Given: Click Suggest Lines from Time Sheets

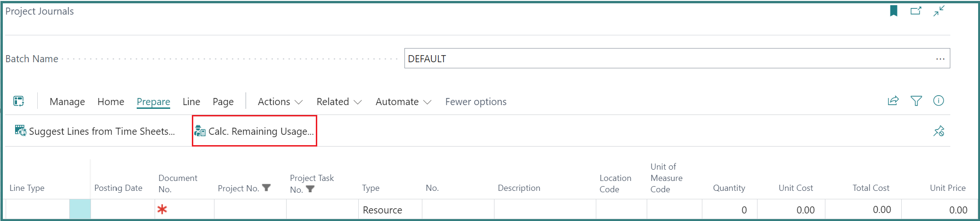Looking at the screenshot, I should tap(95, 131).
